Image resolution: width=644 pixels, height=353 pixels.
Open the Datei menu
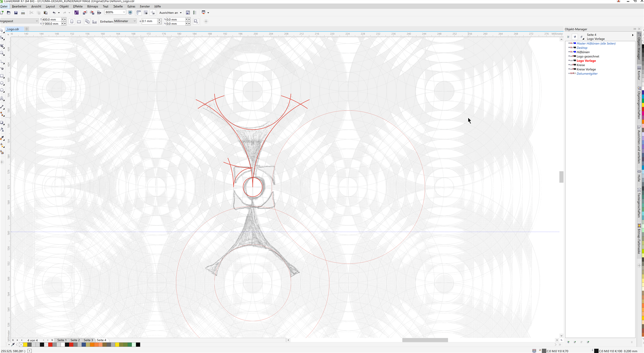[x=4, y=6]
